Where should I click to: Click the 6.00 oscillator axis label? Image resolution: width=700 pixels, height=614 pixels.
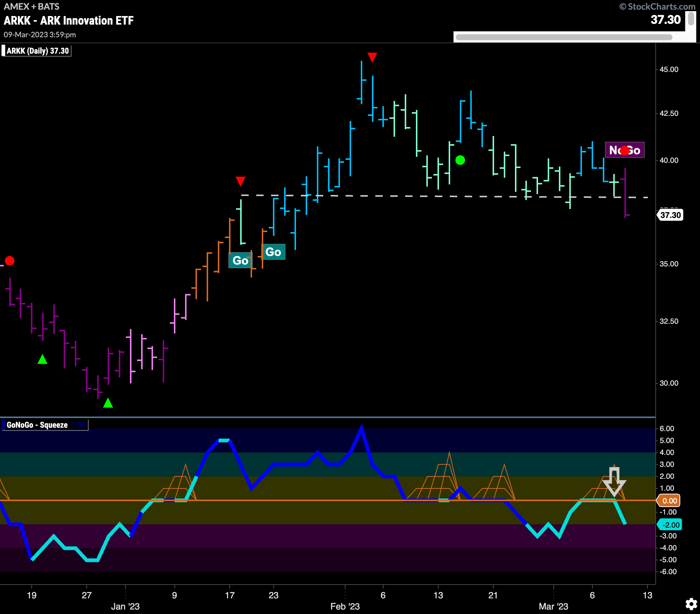point(667,428)
